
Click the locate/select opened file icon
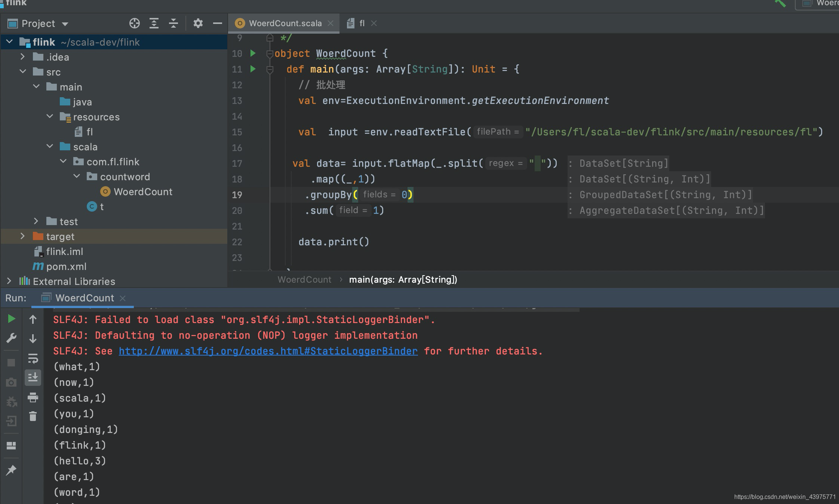135,24
